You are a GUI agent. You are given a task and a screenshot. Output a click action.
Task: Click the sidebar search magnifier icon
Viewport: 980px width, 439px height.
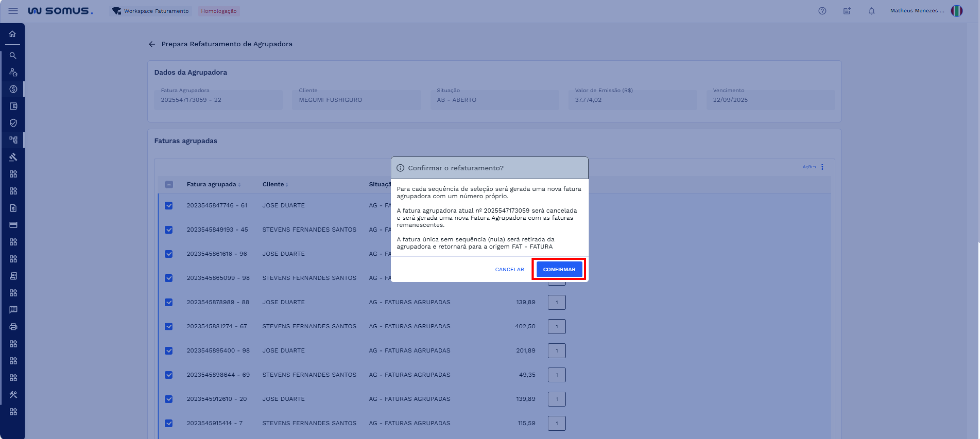(13, 56)
